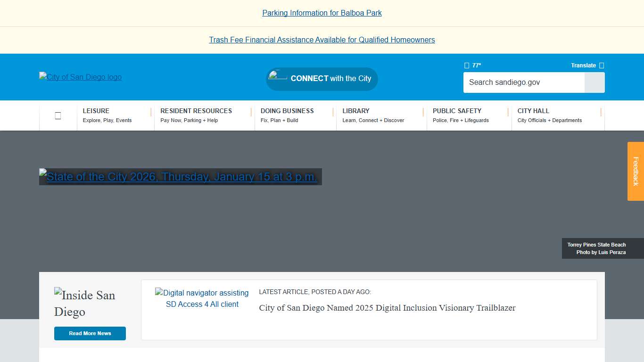Click the Read More News button
The height and width of the screenshot is (362, 644).
(x=90, y=333)
